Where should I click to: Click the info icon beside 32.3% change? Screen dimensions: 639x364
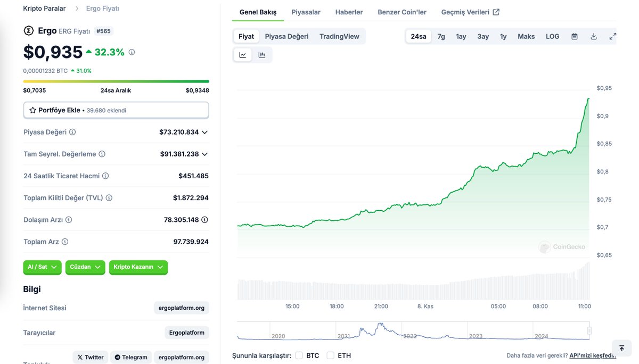tap(132, 52)
